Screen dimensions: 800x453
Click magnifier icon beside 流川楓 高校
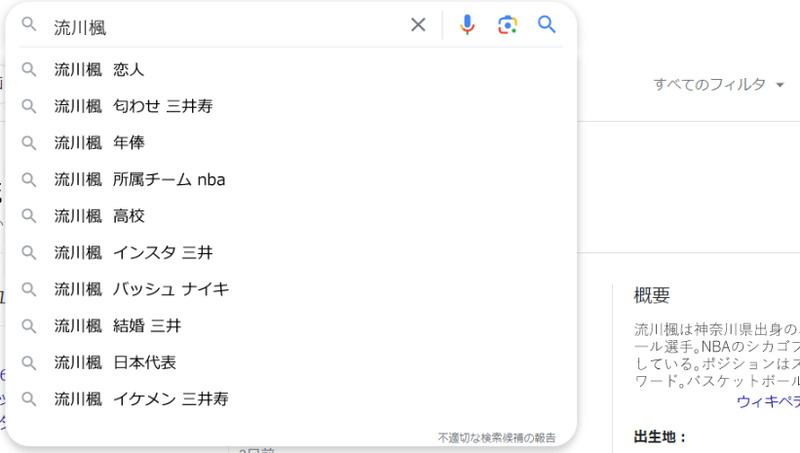coord(29,216)
